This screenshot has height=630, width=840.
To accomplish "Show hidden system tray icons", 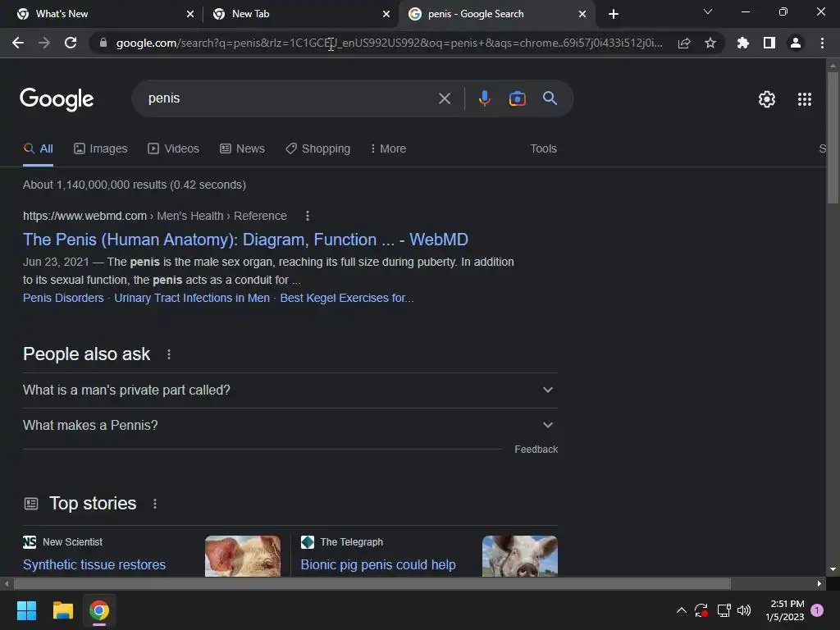I will (x=682, y=610).
